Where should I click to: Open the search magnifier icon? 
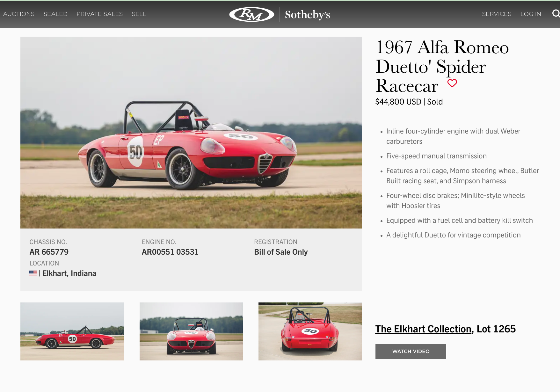[556, 13]
